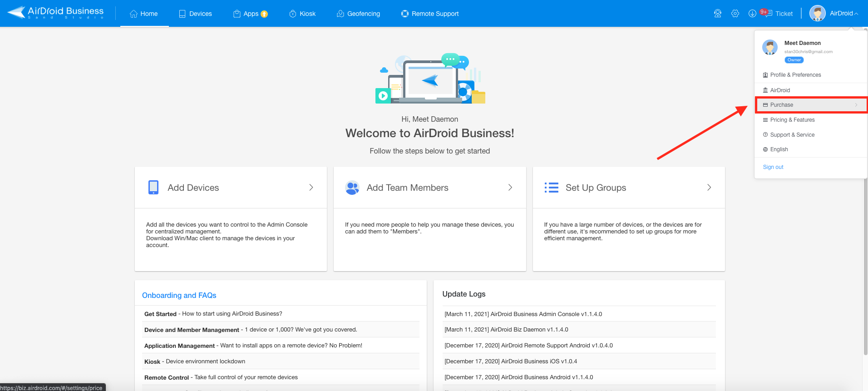Click the download icon in header
Screen dimensions: 868x391
point(752,14)
